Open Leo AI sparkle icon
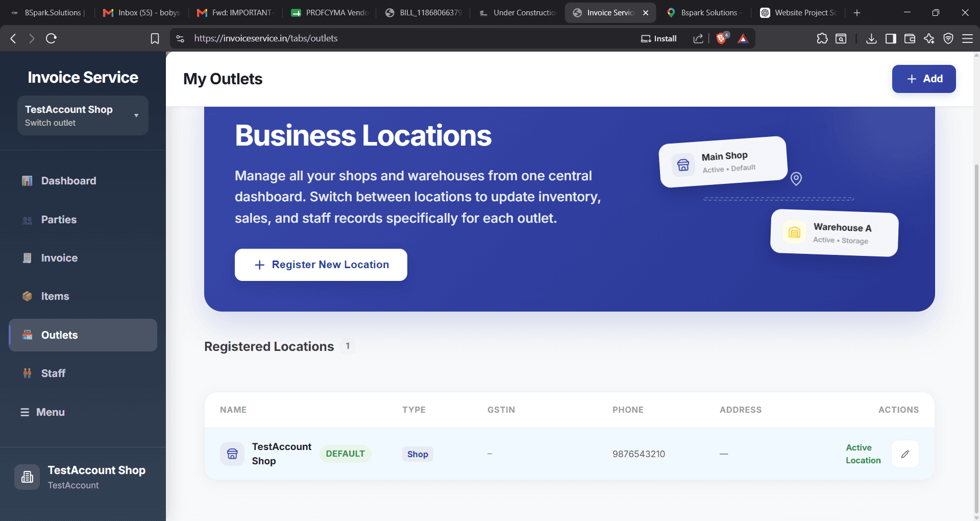This screenshot has height=521, width=980. coord(929,38)
